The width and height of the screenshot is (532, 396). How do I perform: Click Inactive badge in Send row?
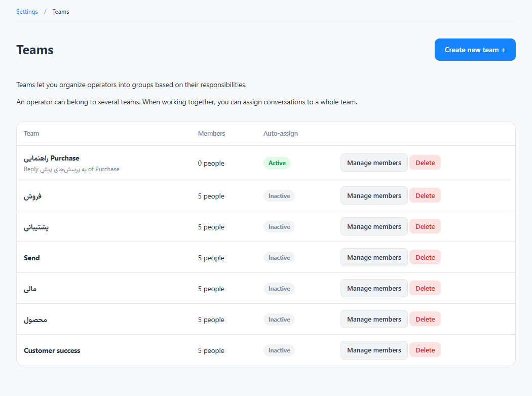(x=279, y=258)
